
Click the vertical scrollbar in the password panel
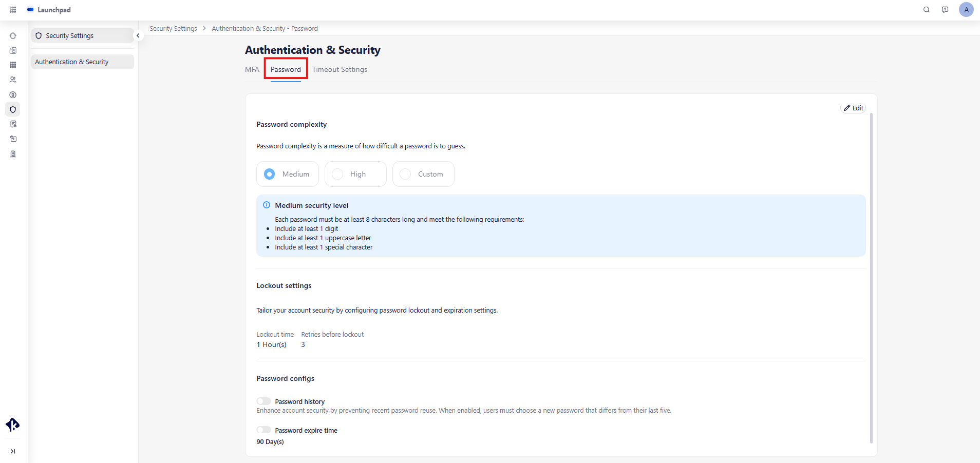click(x=871, y=277)
